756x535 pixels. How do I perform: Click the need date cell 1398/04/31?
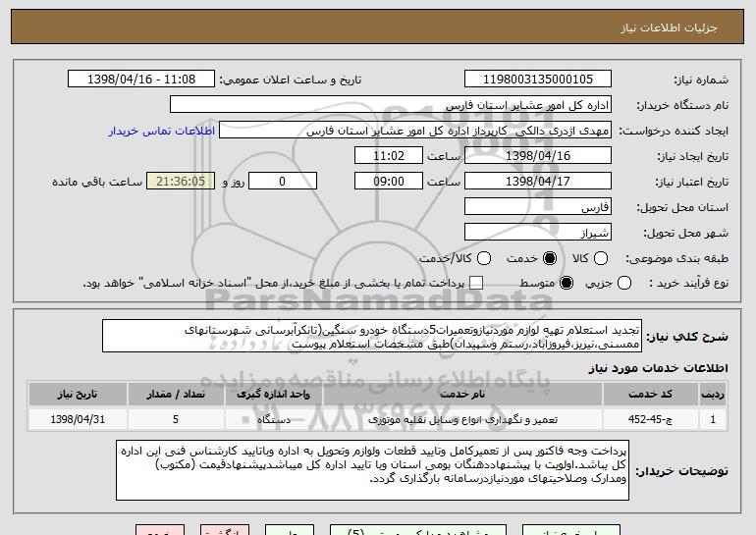click(x=78, y=419)
